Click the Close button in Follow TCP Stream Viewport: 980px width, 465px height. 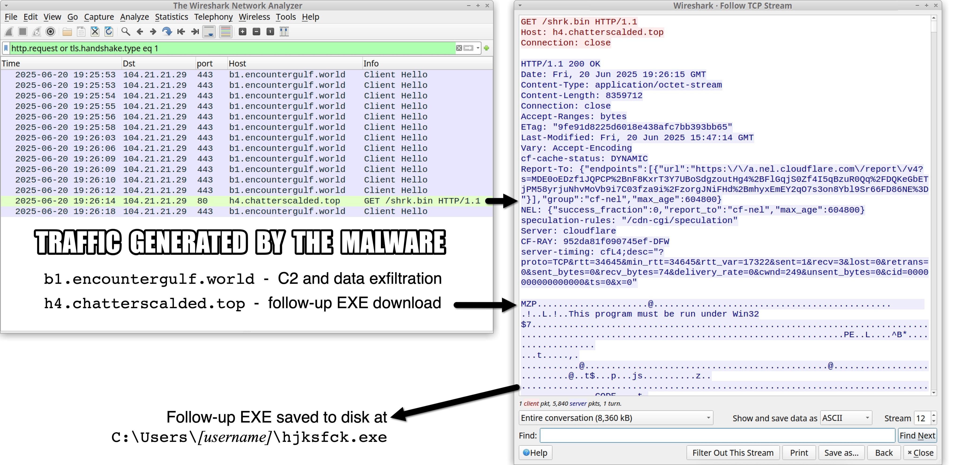coord(920,452)
